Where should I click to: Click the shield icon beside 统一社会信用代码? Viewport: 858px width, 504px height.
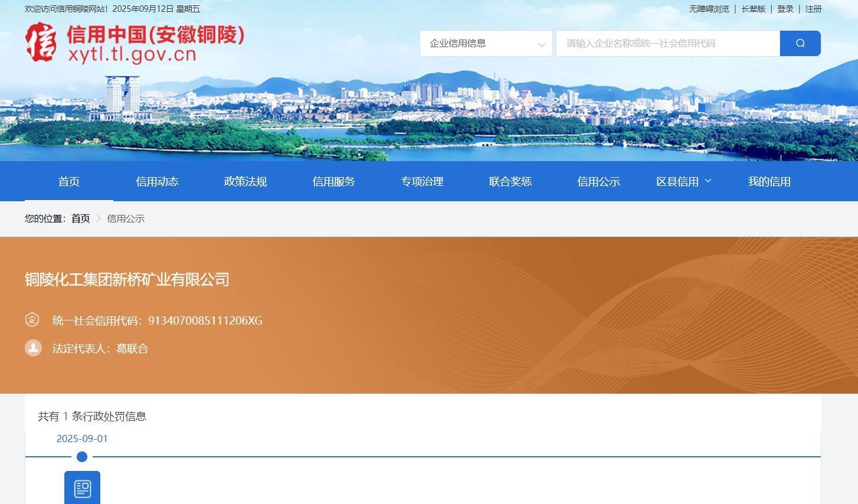click(32, 319)
